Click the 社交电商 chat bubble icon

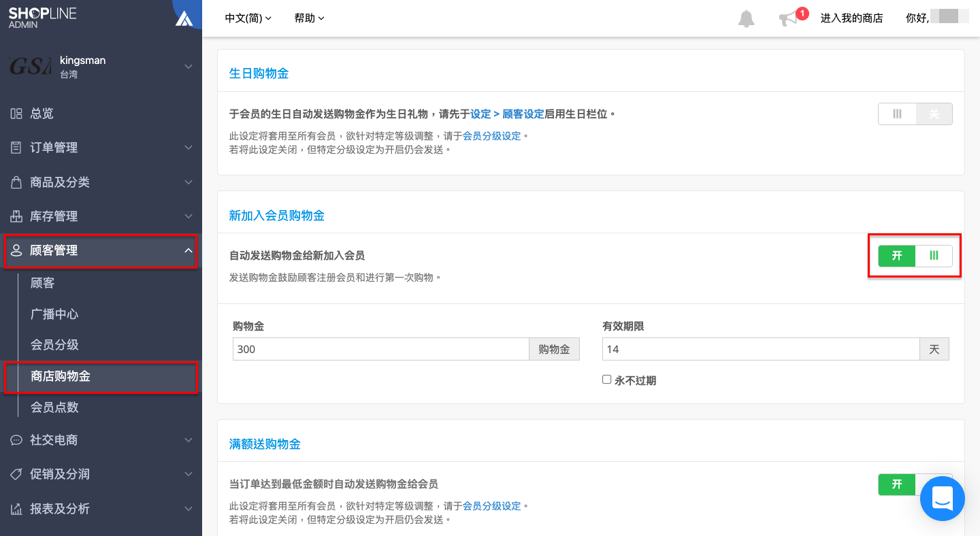pyautogui.click(x=16, y=440)
